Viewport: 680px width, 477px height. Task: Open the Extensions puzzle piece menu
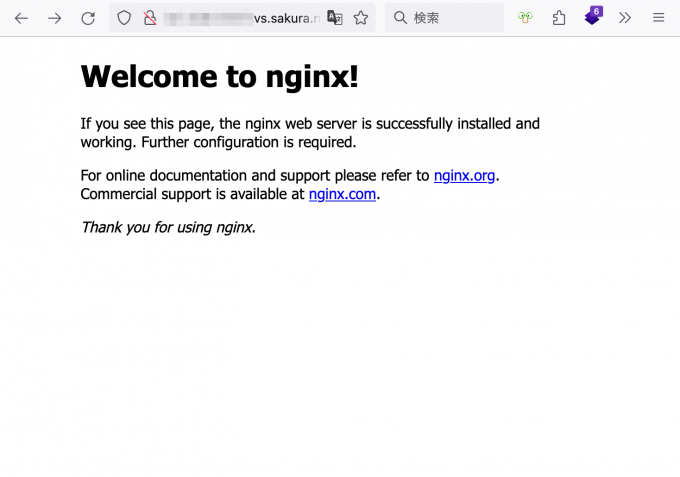coord(559,18)
